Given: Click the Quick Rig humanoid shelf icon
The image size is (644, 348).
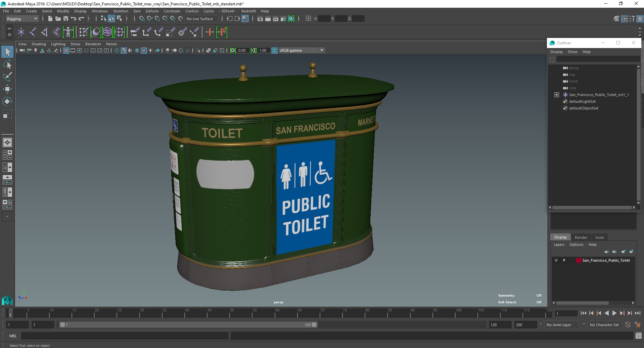Looking at the screenshot, I should click(68, 32).
